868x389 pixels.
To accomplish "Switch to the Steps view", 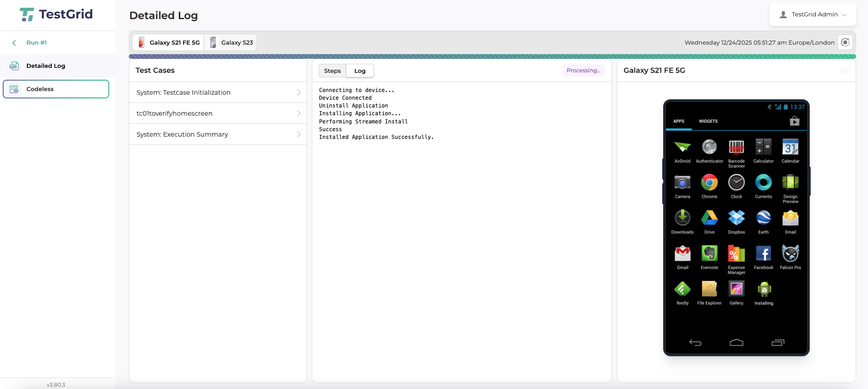I will click(x=332, y=71).
